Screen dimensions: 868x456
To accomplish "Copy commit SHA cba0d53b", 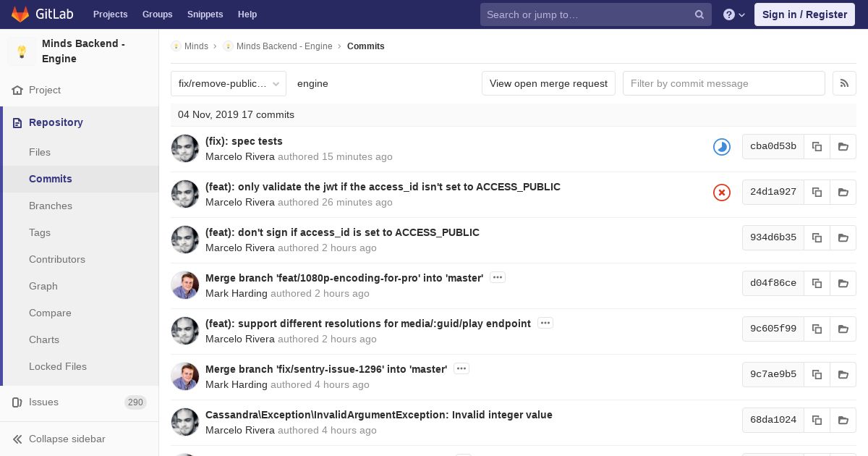I will click(817, 146).
